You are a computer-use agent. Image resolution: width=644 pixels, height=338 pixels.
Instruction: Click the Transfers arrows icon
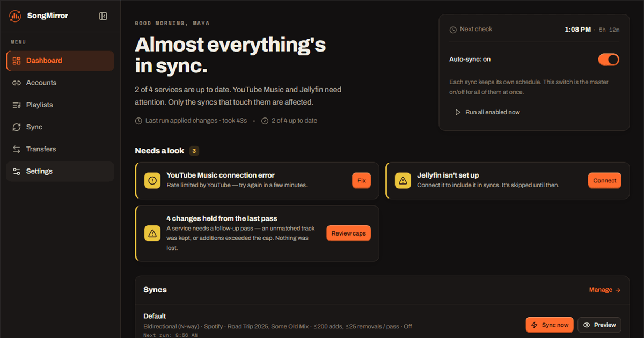point(17,149)
